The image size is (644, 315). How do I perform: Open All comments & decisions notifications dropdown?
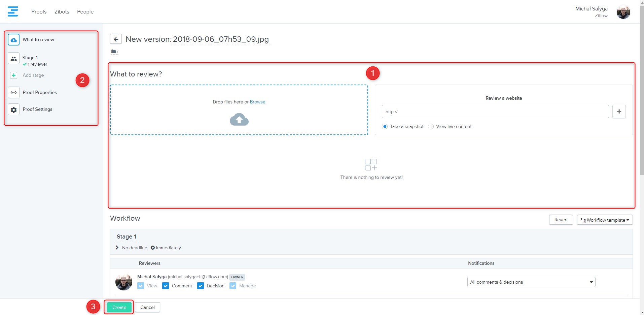[x=531, y=282]
